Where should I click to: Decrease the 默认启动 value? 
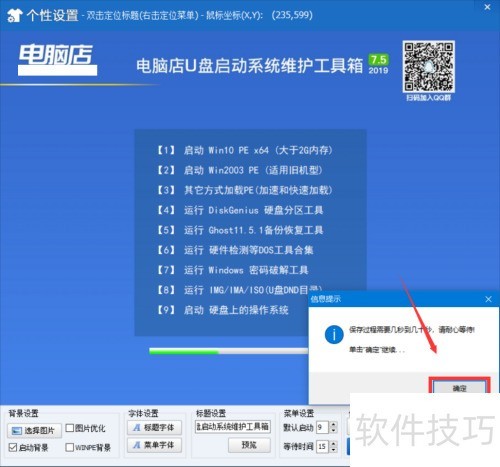pyautogui.click(x=334, y=430)
